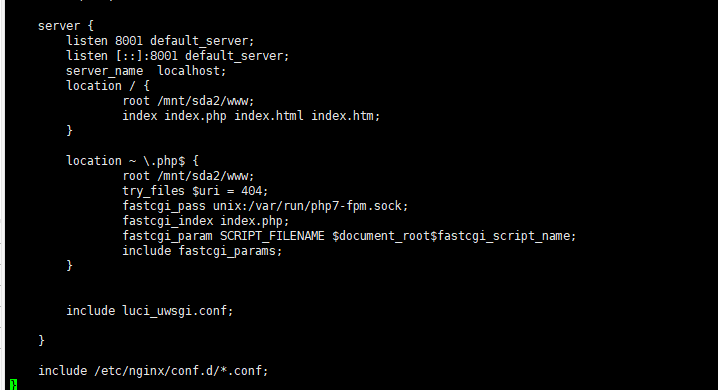Click the SCRIPT_FILENAME parameter text
Screen dimensions: 718x390
[x=272, y=236]
